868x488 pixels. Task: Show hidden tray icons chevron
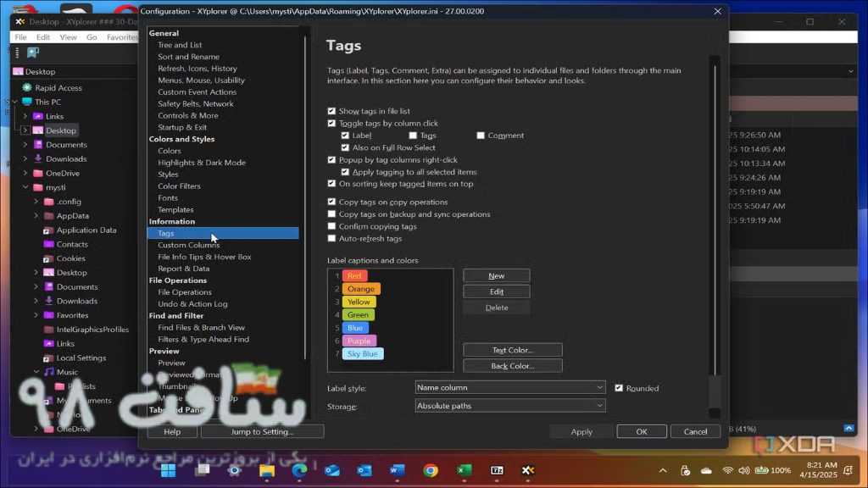pyautogui.click(x=663, y=470)
